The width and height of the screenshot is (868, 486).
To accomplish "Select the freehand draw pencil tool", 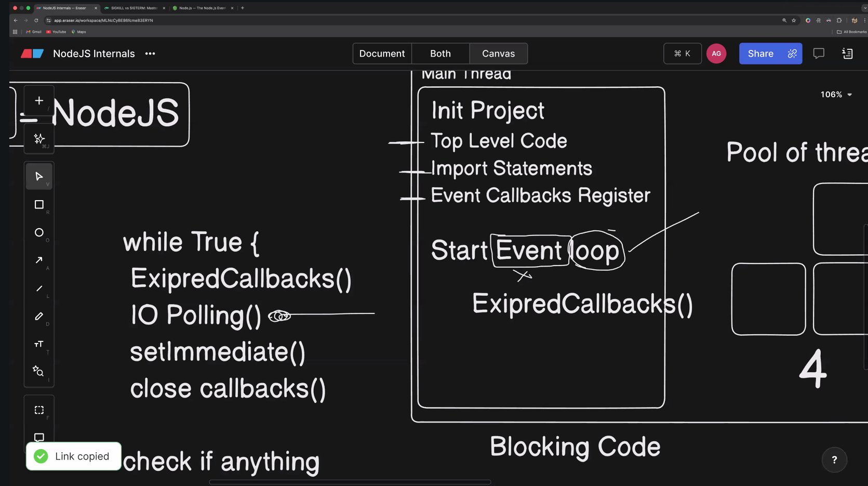I will pos(39,316).
